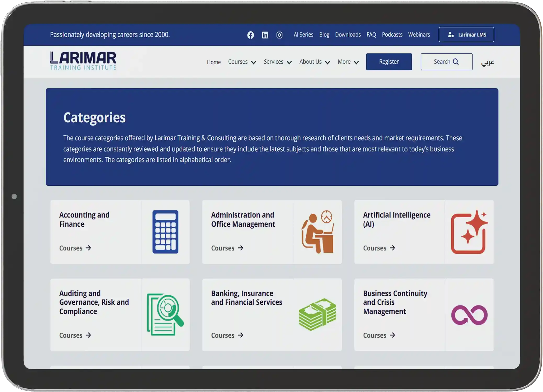Click the arrow next to Administration Courses
The image size is (543, 392).
tap(240, 248)
